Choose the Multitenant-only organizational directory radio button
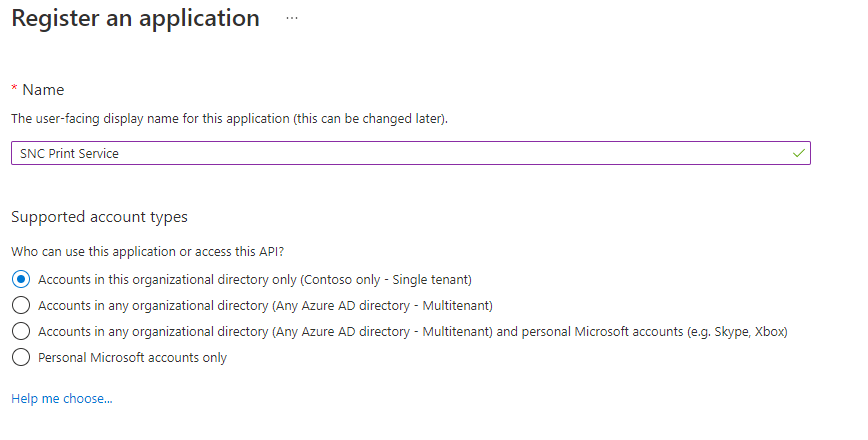This screenshot has width=868, height=440. (x=20, y=305)
